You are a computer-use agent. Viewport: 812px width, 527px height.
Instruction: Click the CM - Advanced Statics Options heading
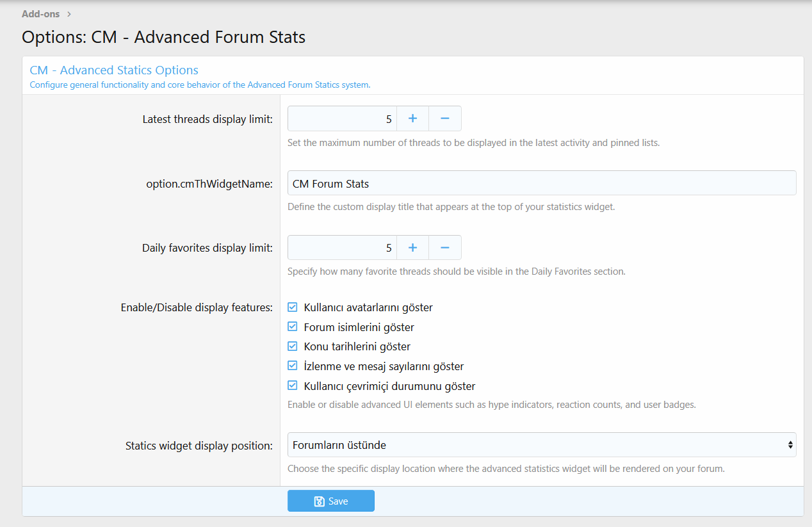tap(114, 70)
